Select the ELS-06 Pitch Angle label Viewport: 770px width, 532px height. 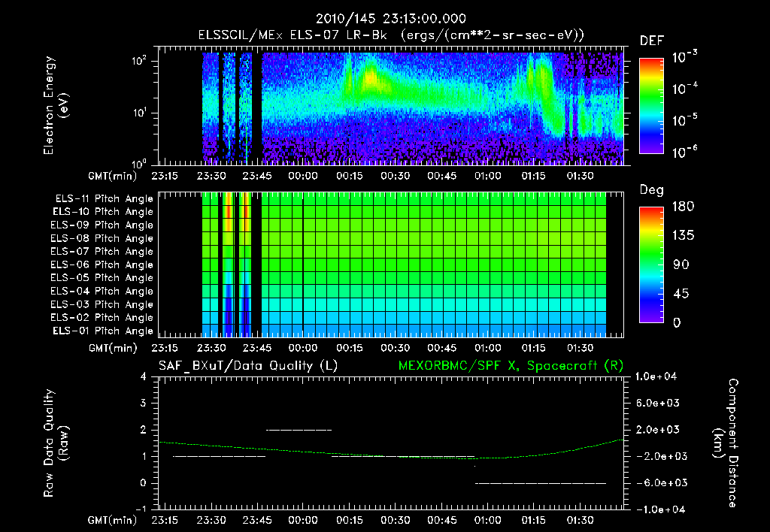[102, 264]
